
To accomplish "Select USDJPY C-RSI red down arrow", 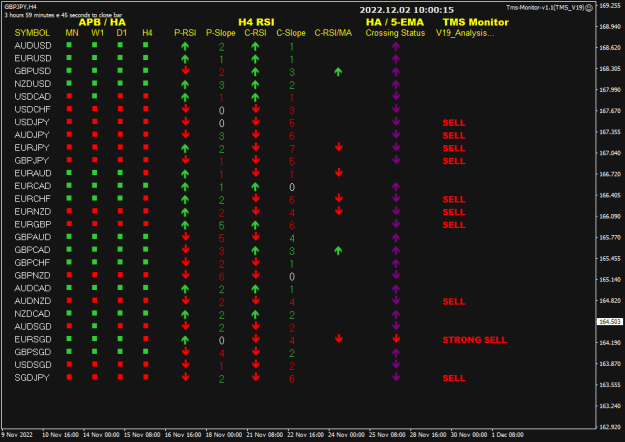I will click(256, 122).
